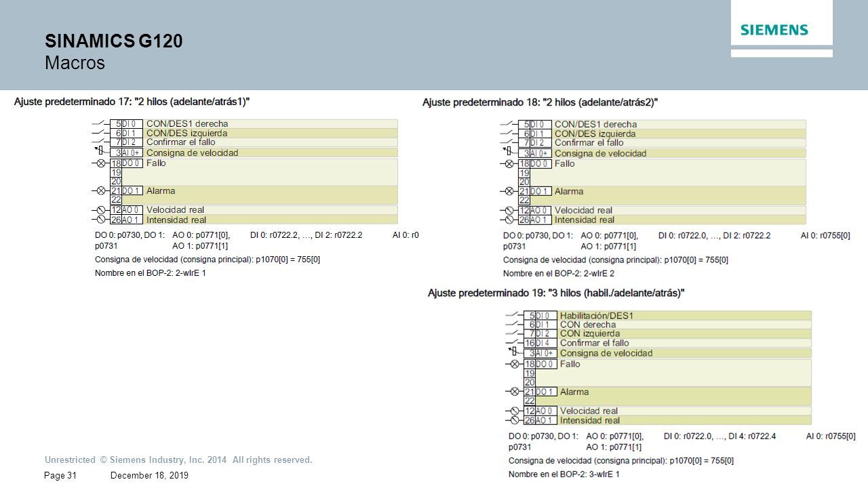Click "Nombre en el BOP-2: 2-wIrE 2"

pos(558,274)
